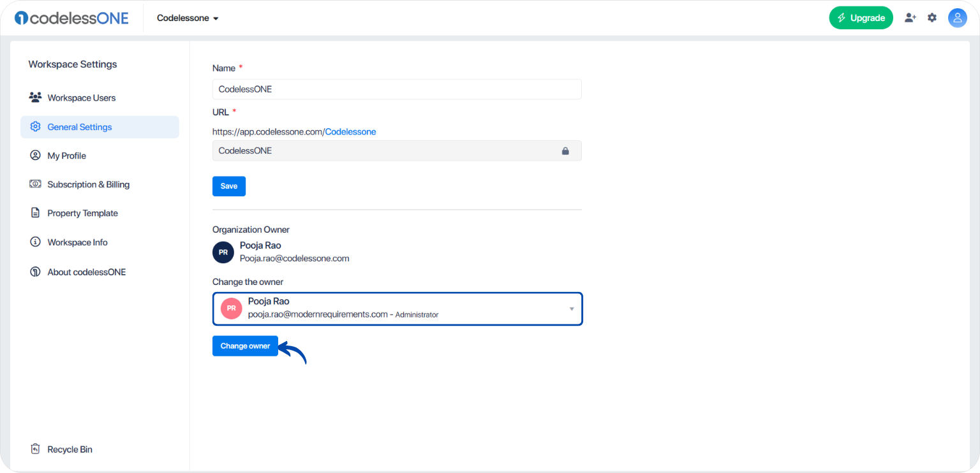This screenshot has width=980, height=473.
Task: Click the lock icon in URL field
Action: (565, 151)
